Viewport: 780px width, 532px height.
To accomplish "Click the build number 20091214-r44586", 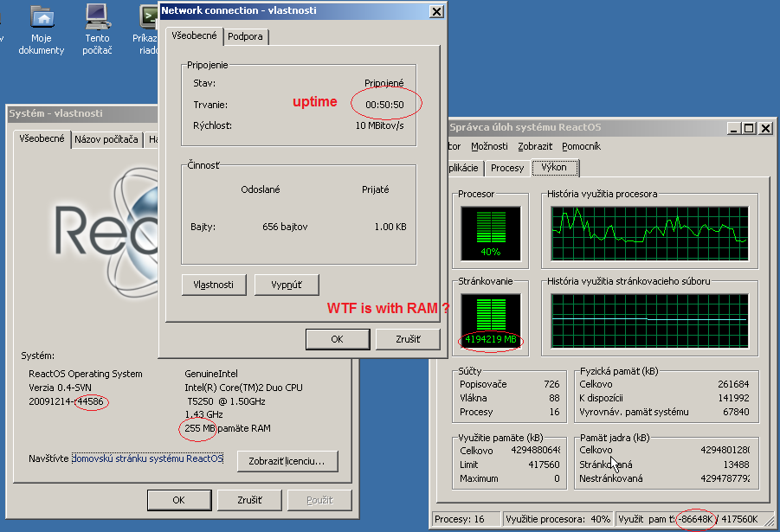I will (66, 401).
